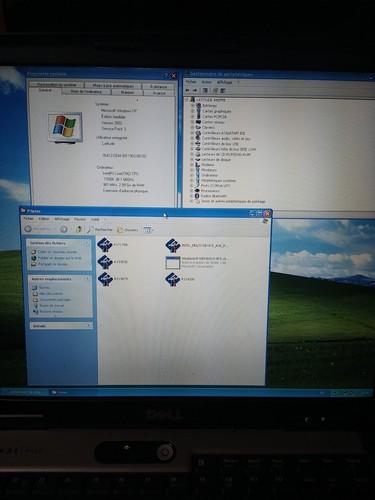Image resolution: width=375 pixels, height=500 pixels.
Task: Open Affichage menu in Pilotes window
Action: [62, 219]
